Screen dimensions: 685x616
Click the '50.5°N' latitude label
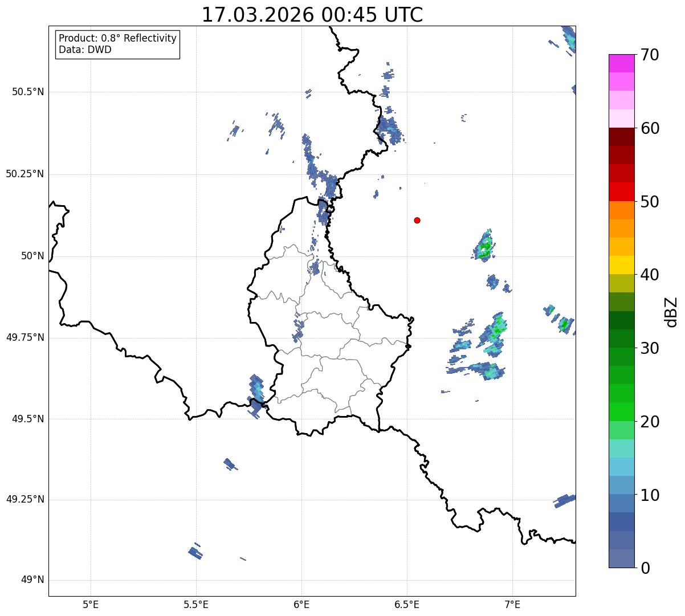click(x=28, y=92)
